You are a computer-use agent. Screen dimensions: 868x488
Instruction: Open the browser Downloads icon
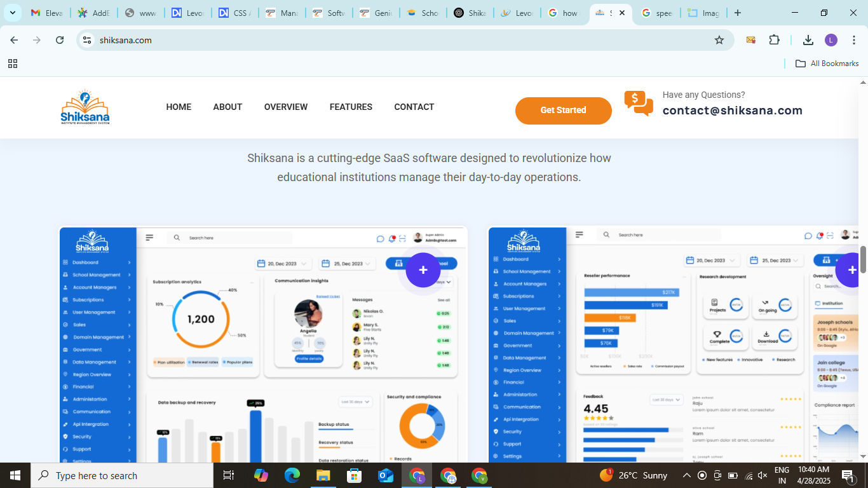[x=808, y=40]
